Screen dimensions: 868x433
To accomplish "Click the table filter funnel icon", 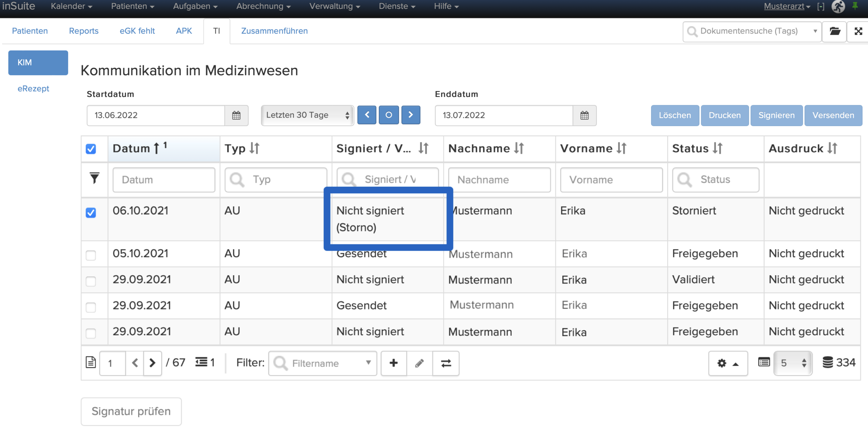I will [x=94, y=178].
